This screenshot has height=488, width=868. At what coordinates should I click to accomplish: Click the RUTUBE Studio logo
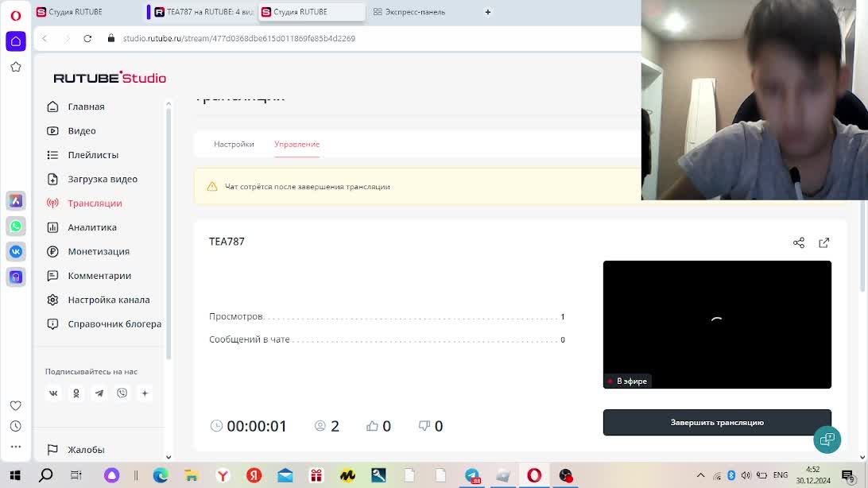click(110, 77)
